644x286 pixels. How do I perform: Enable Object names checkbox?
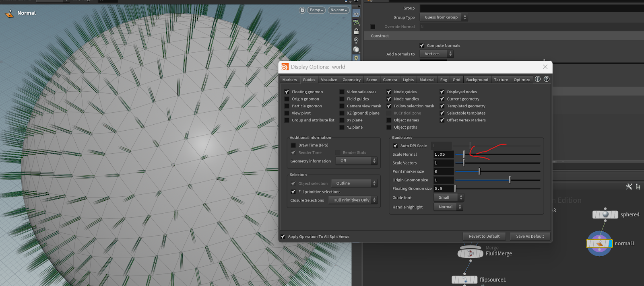coord(389,120)
